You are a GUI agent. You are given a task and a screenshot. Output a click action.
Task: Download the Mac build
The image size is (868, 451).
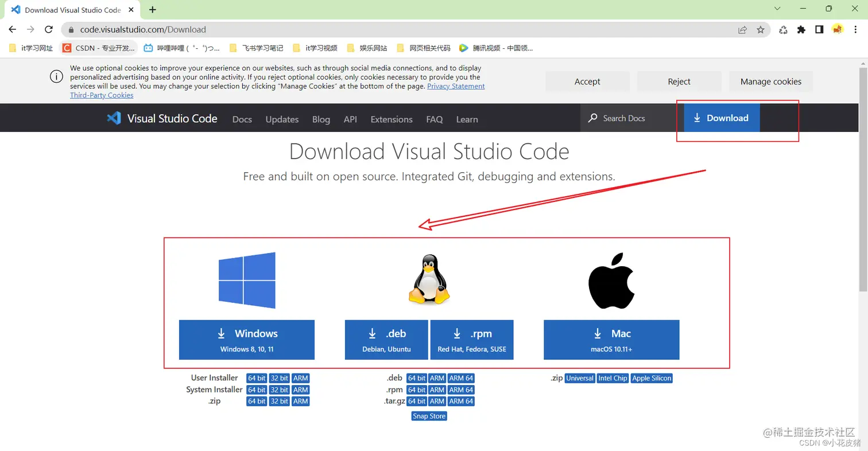pyautogui.click(x=611, y=340)
